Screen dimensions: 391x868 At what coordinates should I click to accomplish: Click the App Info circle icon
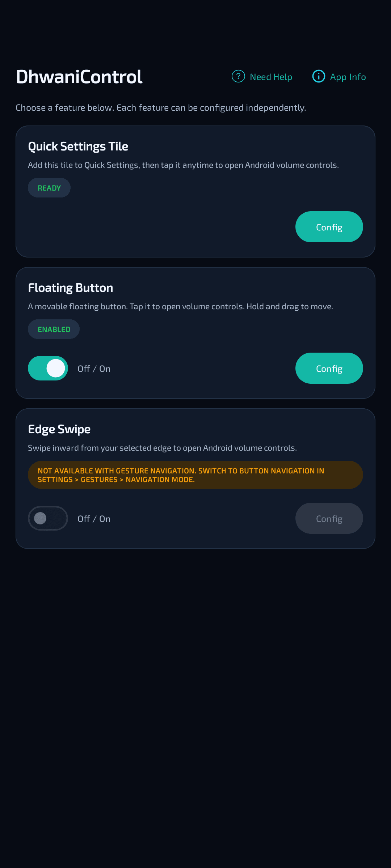coord(319,76)
